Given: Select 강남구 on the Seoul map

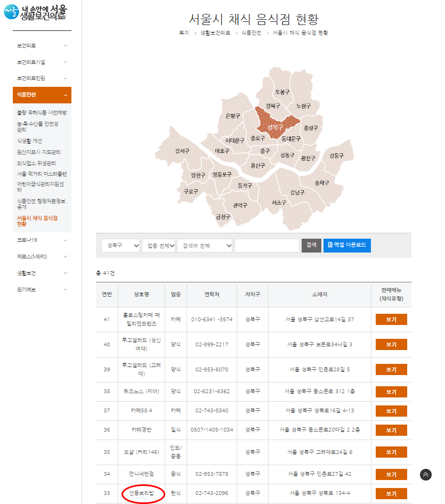Looking at the screenshot, I should click(x=297, y=192).
